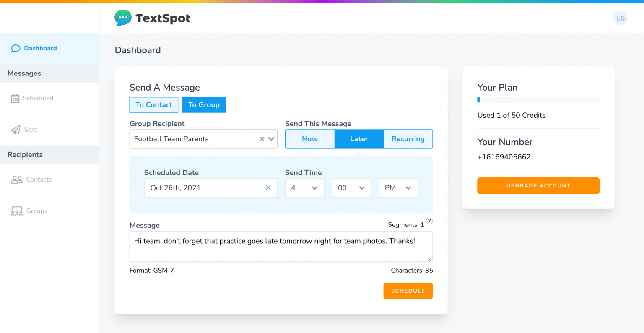Click the Dashboard chat bubble icon
Screen dimensions: 644x333
point(16,48)
